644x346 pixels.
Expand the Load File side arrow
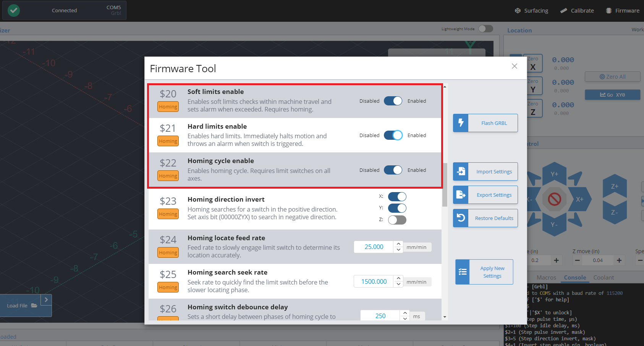(46, 300)
